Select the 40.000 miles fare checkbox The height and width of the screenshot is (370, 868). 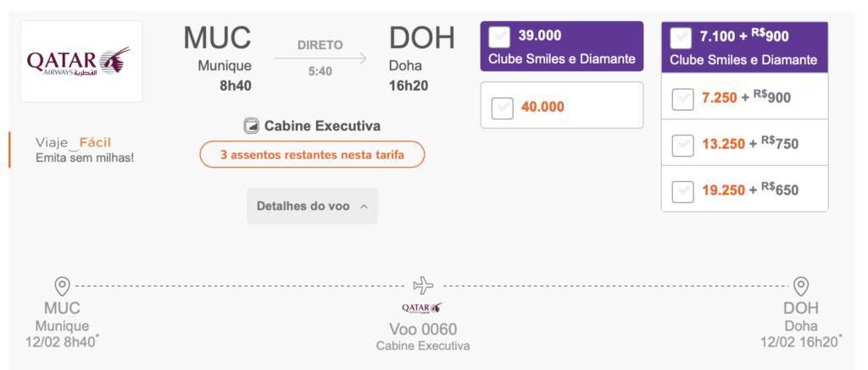(502, 108)
